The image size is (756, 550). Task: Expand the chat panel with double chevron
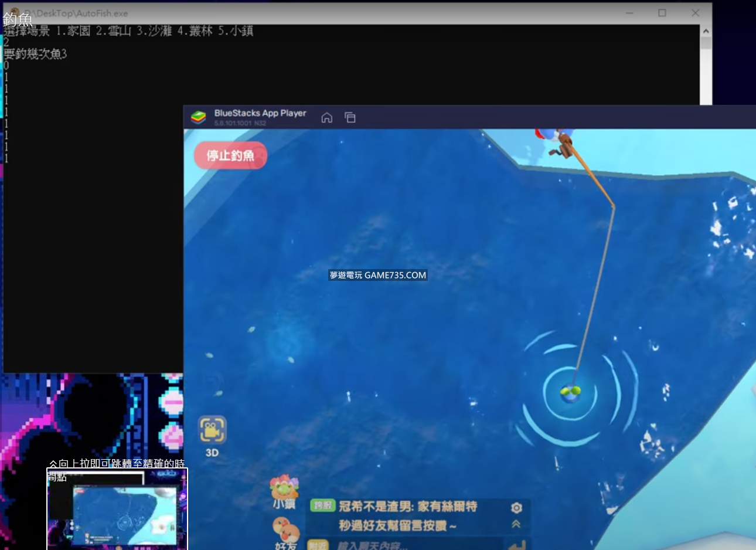pos(516,524)
